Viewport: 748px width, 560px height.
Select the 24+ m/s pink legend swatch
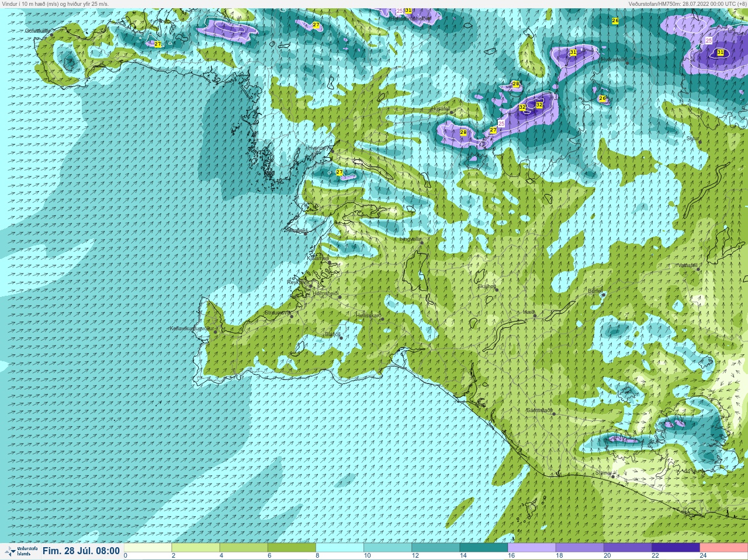point(723,548)
